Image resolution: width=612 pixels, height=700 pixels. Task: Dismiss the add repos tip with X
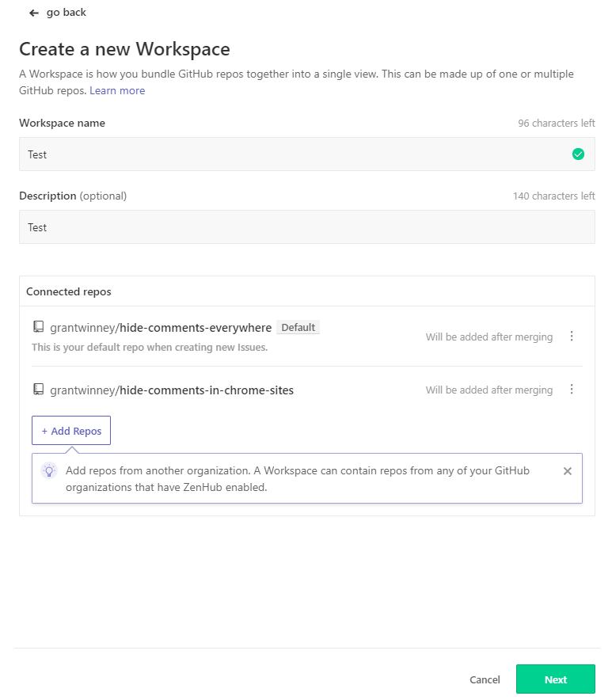(567, 471)
